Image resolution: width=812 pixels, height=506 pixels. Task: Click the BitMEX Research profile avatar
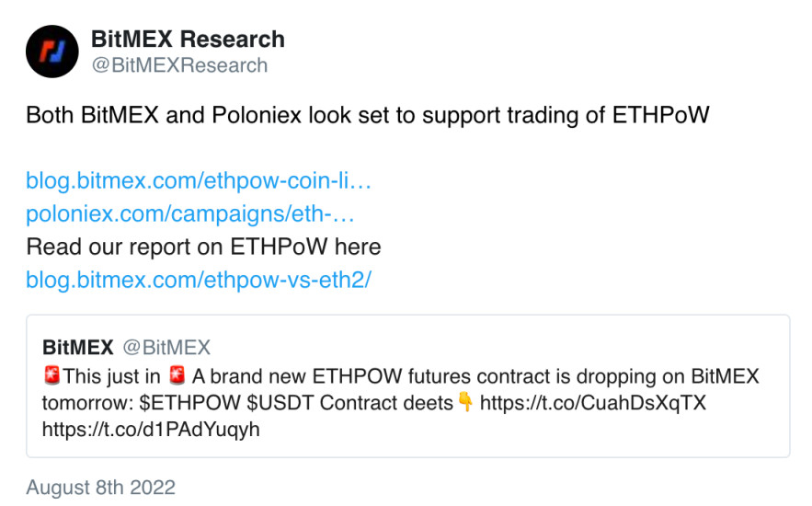(x=52, y=52)
